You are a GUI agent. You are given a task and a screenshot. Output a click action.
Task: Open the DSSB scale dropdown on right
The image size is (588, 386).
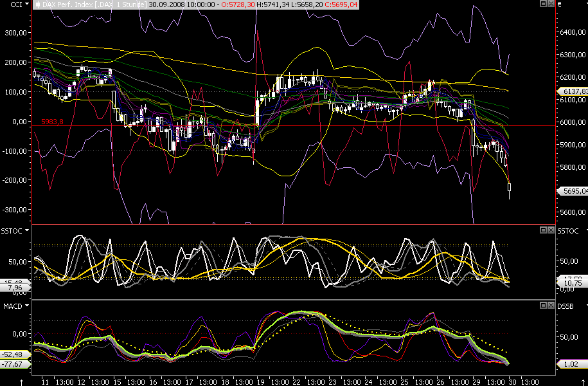click(x=586, y=306)
